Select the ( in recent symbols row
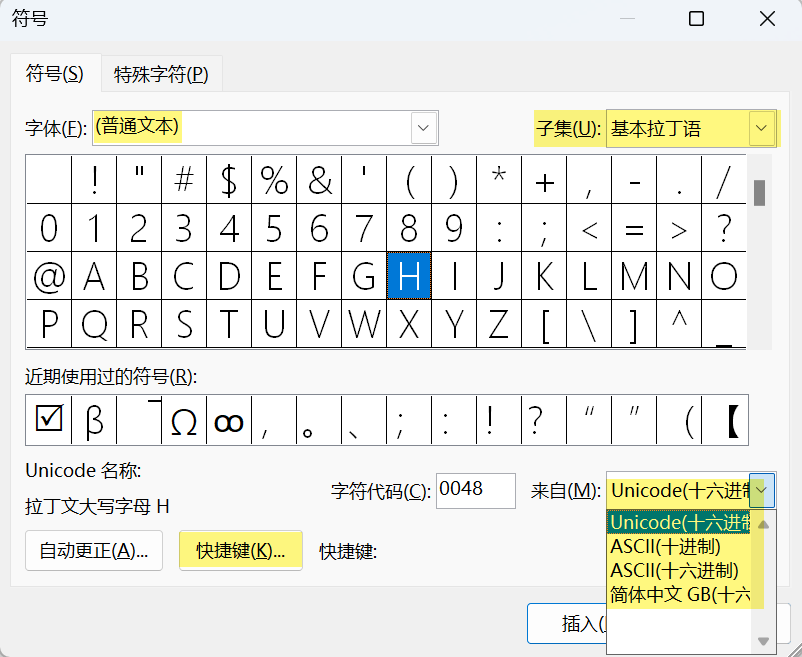This screenshot has height=657, width=802. (x=679, y=420)
